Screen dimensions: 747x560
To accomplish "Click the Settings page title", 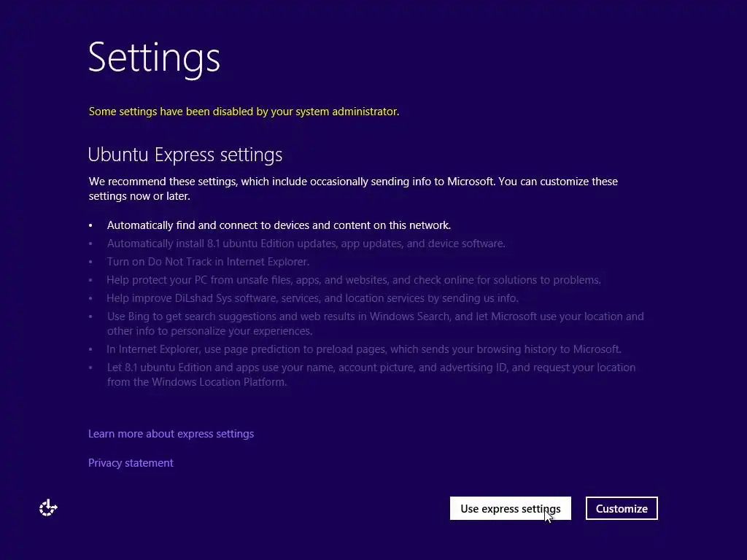I will [154, 58].
